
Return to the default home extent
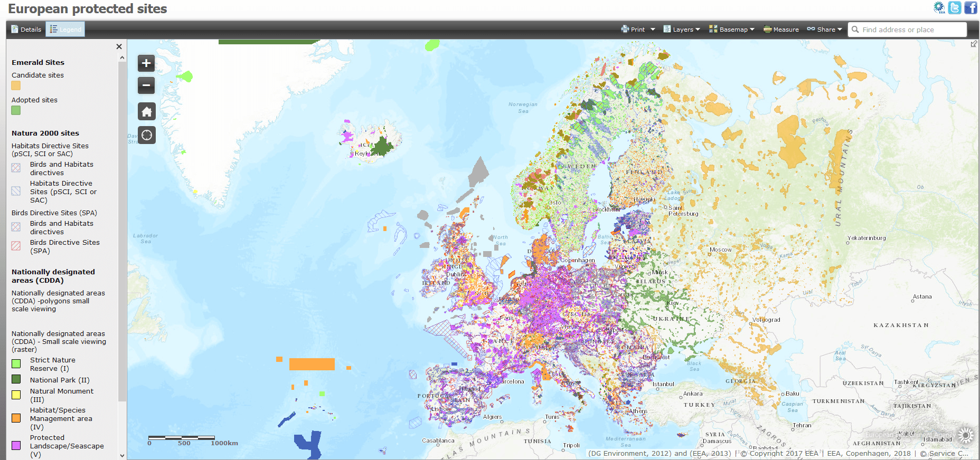pyautogui.click(x=147, y=111)
